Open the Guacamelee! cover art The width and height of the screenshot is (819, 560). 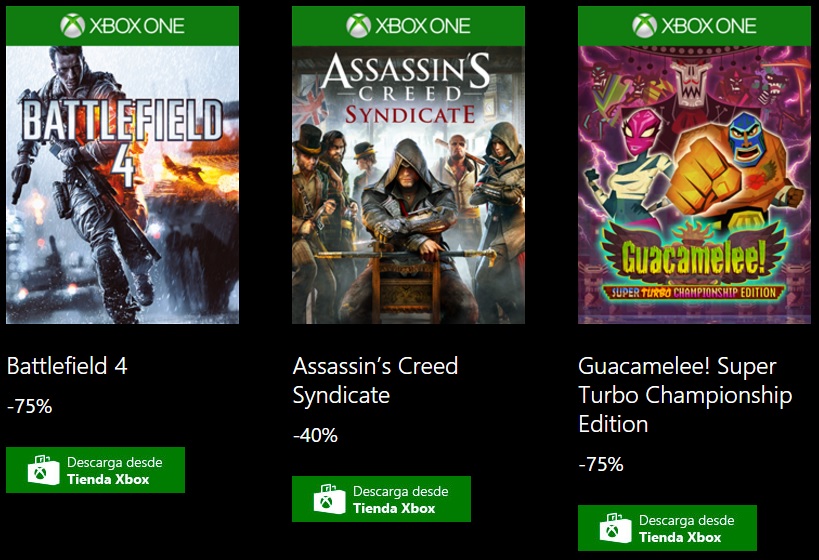(x=694, y=185)
